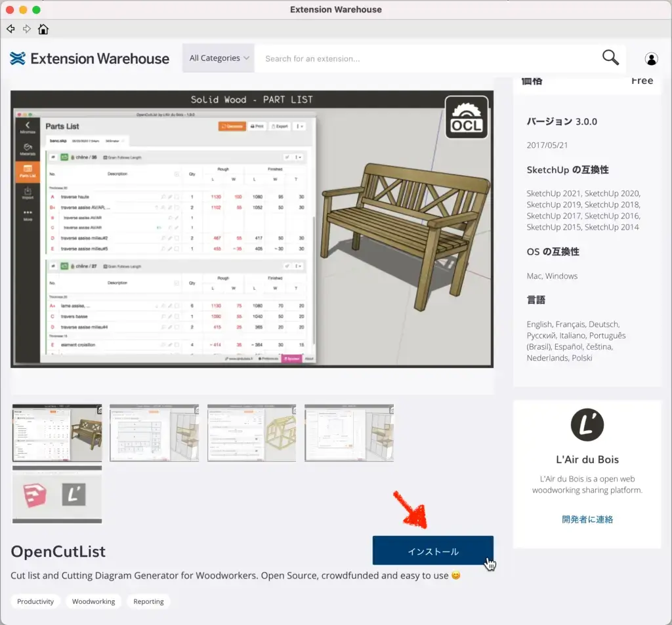The width and height of the screenshot is (672, 625).
Task: Click the 2017/05/21 release date
Action: tap(547, 145)
